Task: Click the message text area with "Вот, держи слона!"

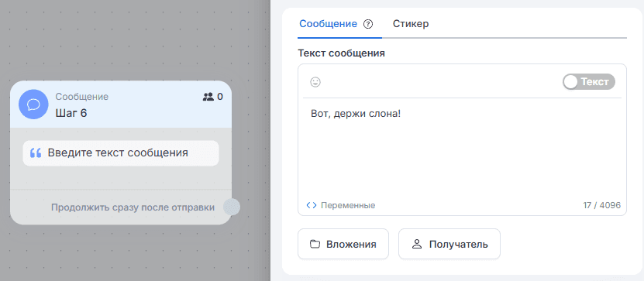Action: (x=462, y=148)
